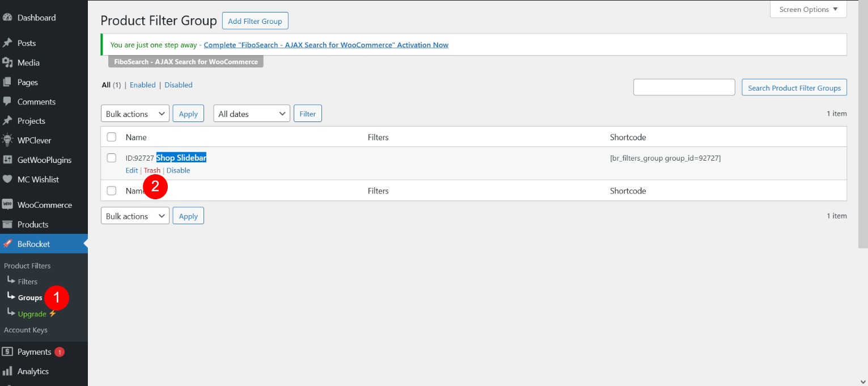Click the Products archive icon
Image resolution: width=868 pixels, height=386 pixels.
7,224
